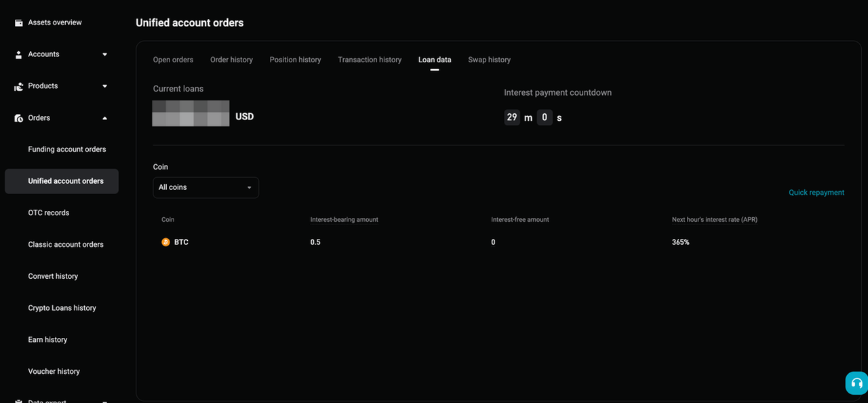This screenshot has width=868, height=403.
Task: Open Crypto Loans history
Action: (62, 308)
